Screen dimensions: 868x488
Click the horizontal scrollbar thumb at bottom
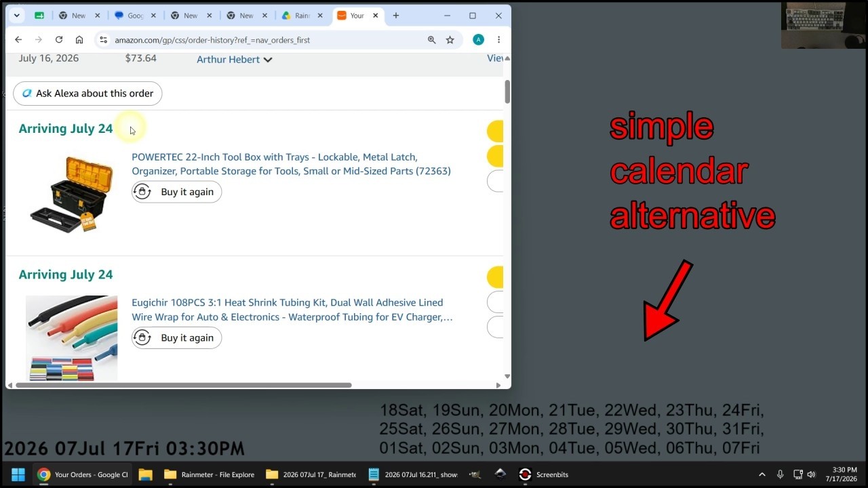point(183,385)
